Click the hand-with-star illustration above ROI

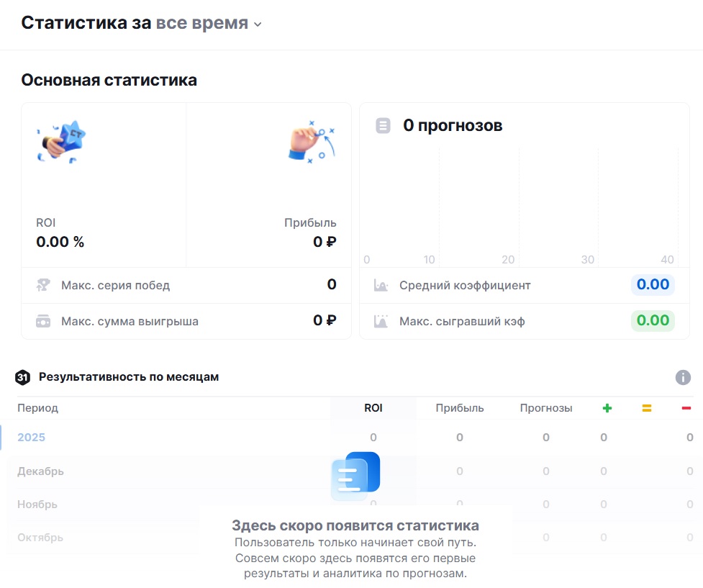tap(61, 141)
